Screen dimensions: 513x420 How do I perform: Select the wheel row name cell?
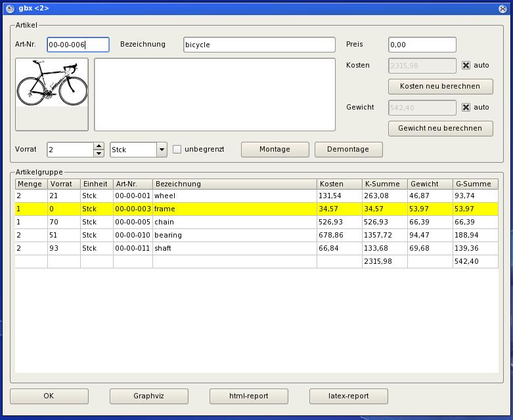point(234,196)
